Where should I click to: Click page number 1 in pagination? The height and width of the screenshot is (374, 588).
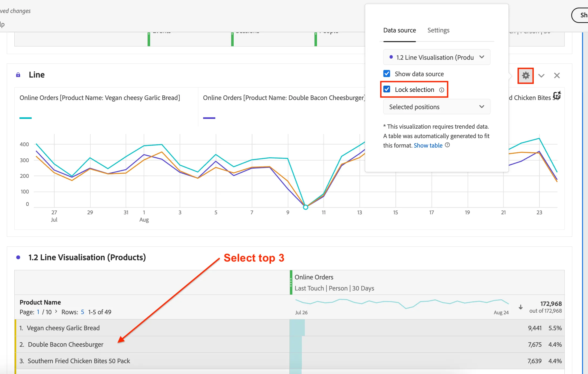[38, 312]
